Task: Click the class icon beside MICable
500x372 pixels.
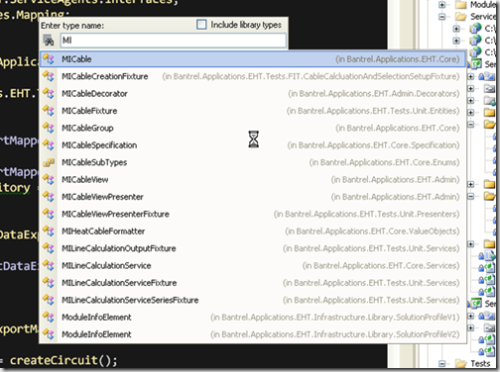Action: coord(49,59)
